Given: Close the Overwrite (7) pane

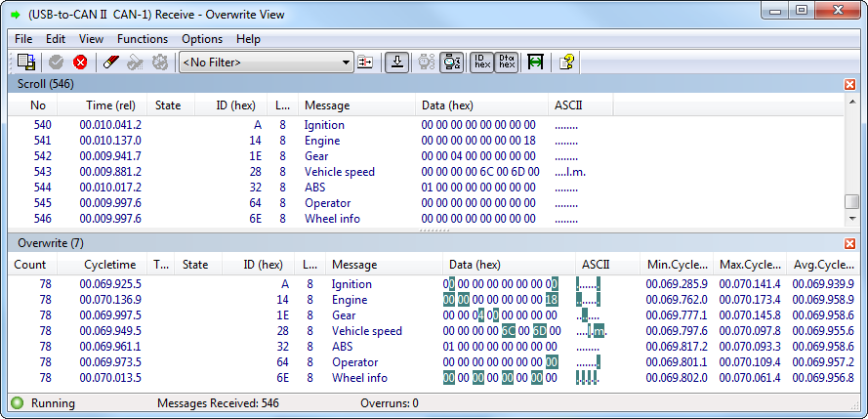Looking at the screenshot, I should [849, 243].
